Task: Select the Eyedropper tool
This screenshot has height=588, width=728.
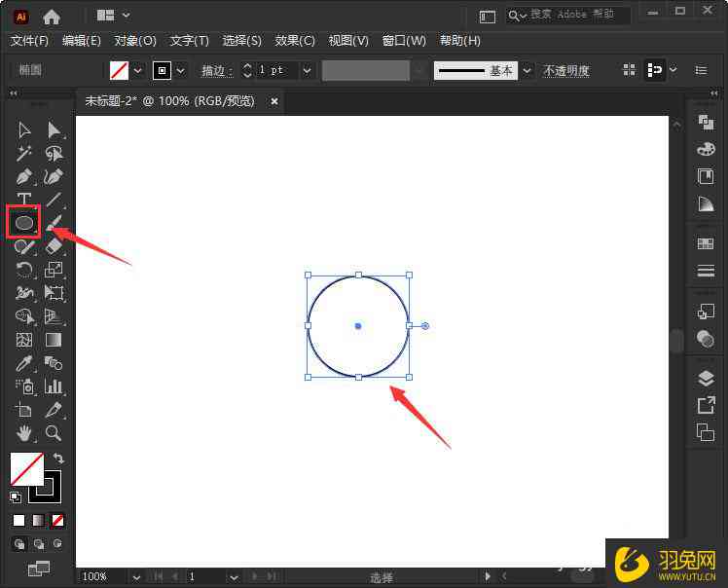Action: click(24, 363)
